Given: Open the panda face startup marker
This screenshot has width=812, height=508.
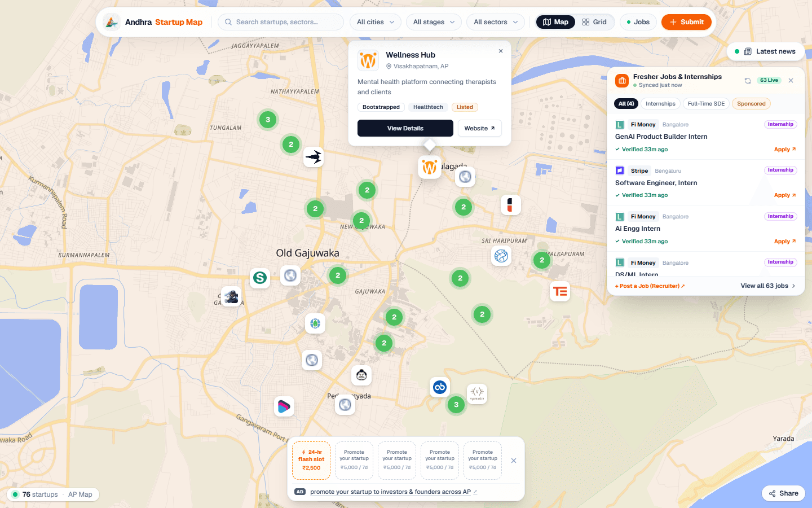Looking at the screenshot, I should click(x=361, y=375).
